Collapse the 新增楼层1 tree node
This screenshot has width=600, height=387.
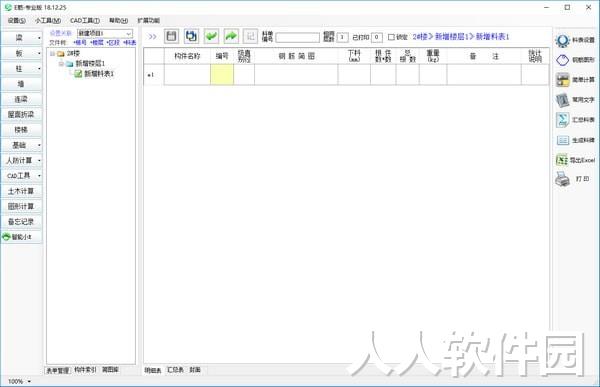[61, 64]
